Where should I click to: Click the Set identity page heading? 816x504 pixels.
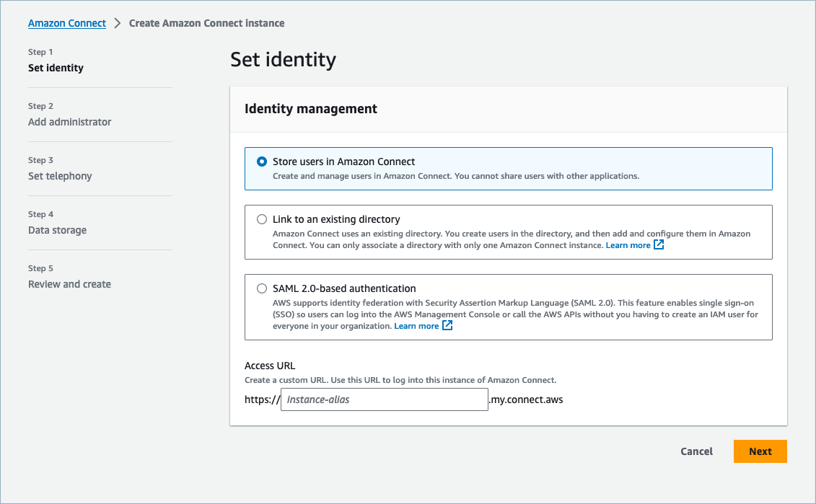click(x=283, y=59)
